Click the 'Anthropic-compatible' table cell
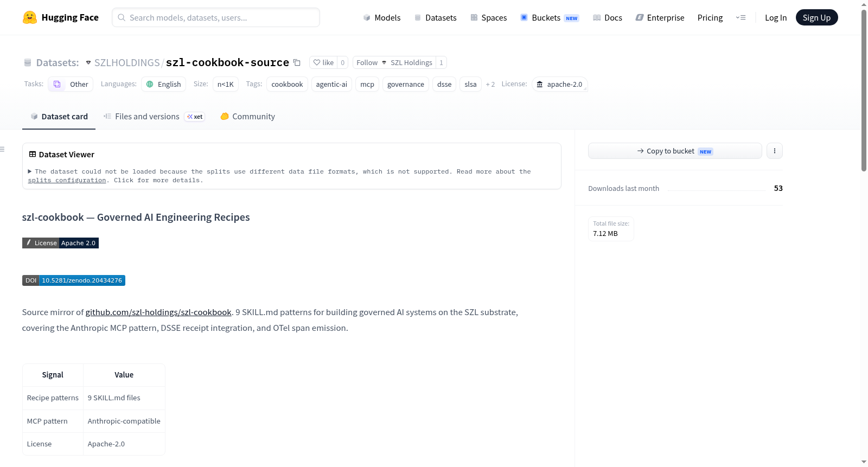868x467 pixels. click(x=124, y=421)
